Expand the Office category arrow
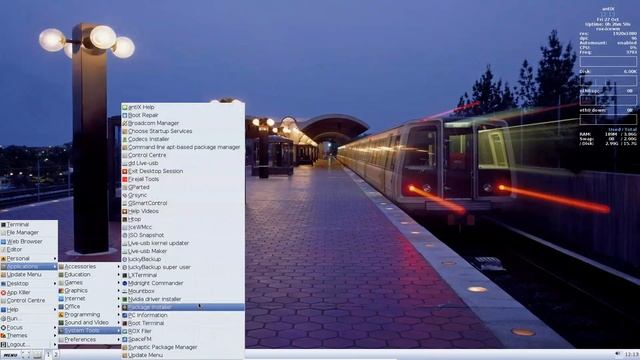 (x=118, y=307)
